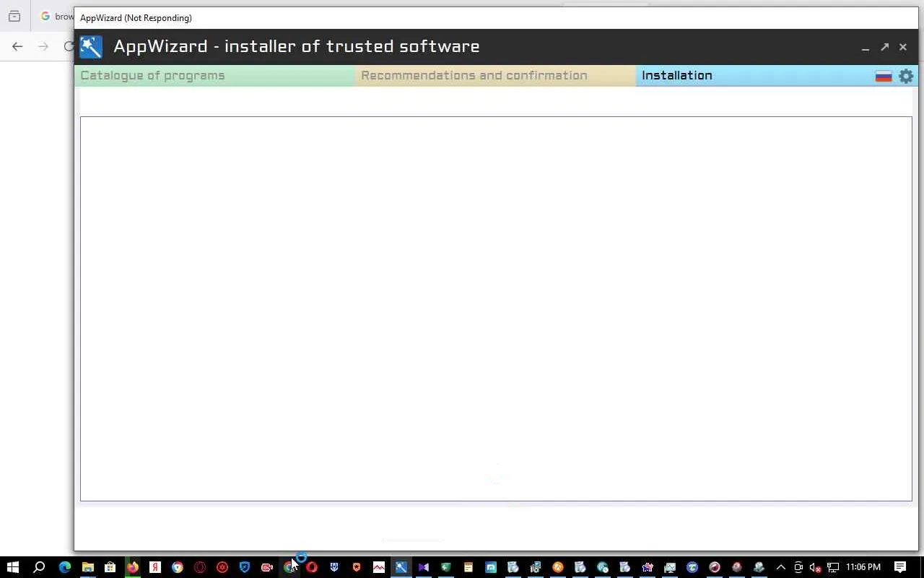Screen dimensions: 924x578
Task: Open the 11:06 PM clock flyout
Action: click(x=863, y=567)
